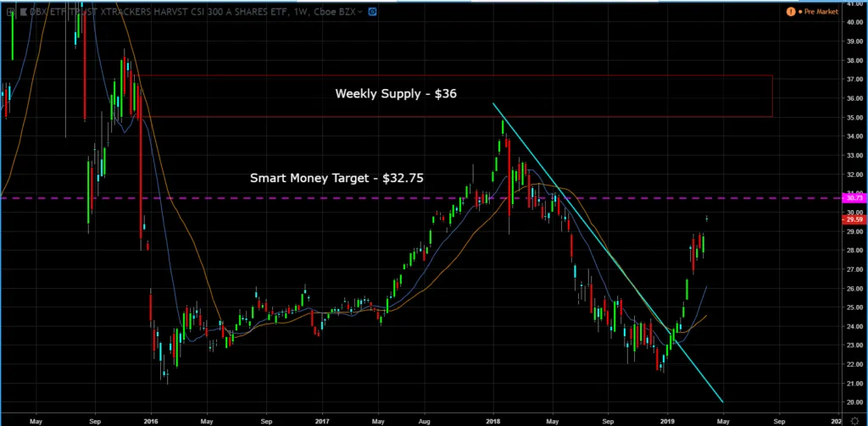Collapse the chart legend using the top-left box icon
Screen dimensions: 868x426
tap(10, 11)
